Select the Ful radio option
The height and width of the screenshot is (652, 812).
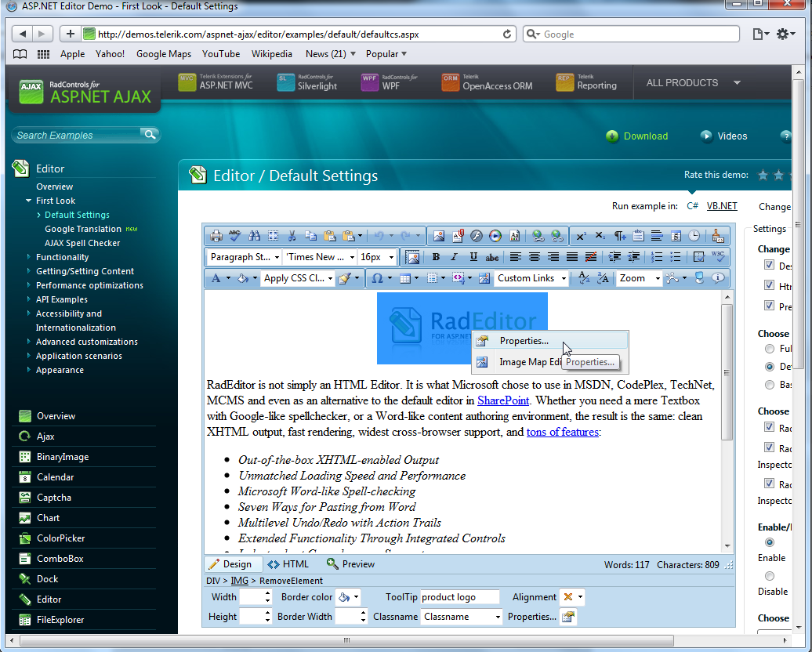[x=770, y=349]
